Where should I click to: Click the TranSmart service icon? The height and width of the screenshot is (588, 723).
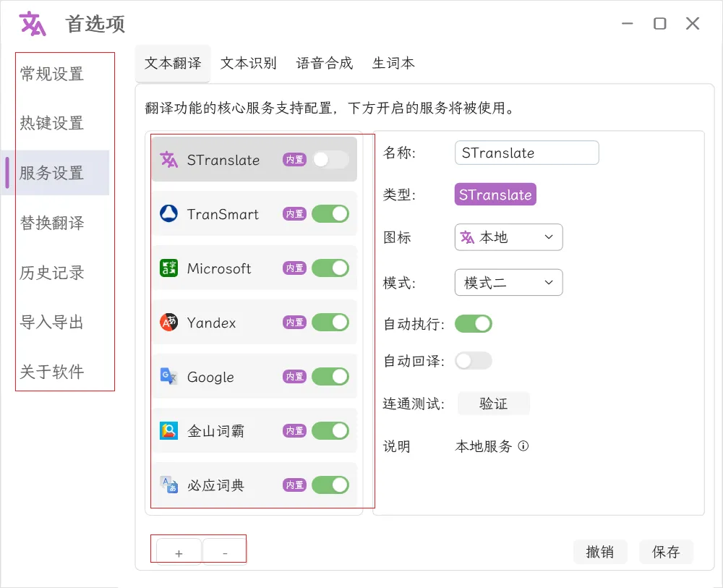click(x=168, y=213)
